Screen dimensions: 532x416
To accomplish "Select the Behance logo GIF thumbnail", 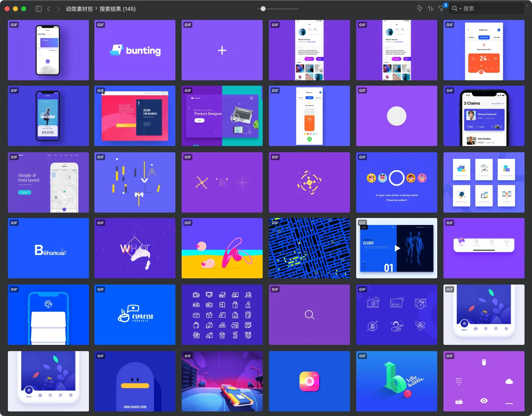I will tap(48, 248).
